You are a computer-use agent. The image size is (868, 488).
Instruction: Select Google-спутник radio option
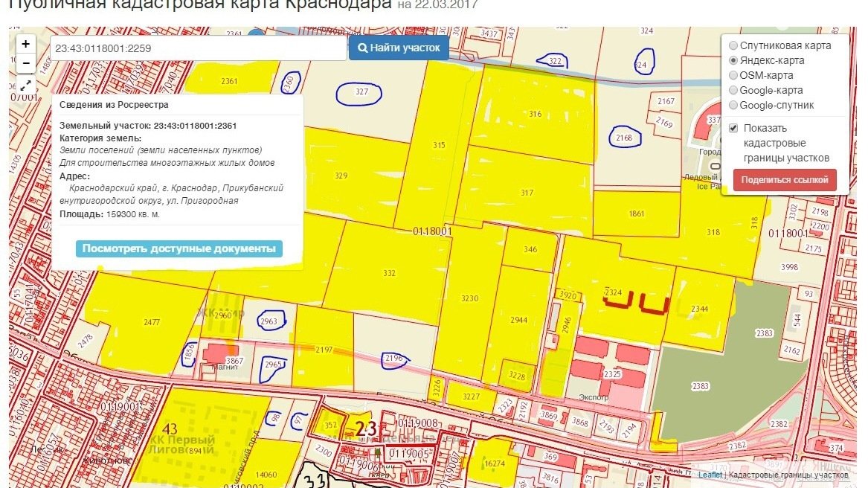point(733,105)
